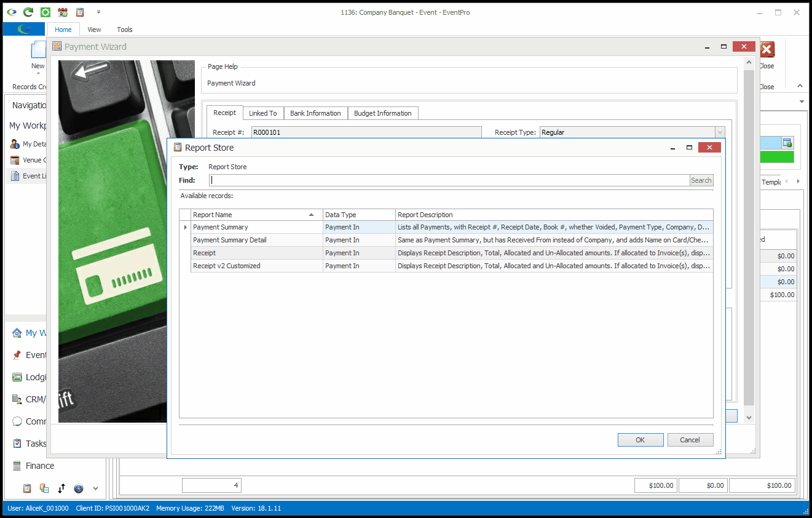
Task: Select the Budget Information tab
Action: point(383,113)
